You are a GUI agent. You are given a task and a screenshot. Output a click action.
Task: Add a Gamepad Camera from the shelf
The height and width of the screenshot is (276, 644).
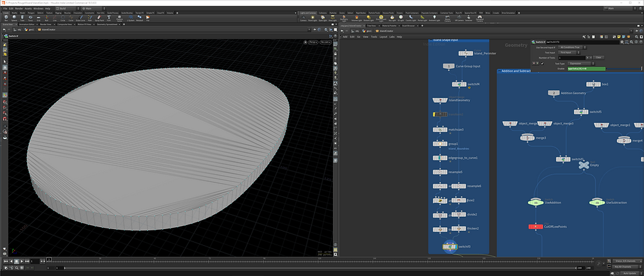pyautogui.click(x=480, y=19)
